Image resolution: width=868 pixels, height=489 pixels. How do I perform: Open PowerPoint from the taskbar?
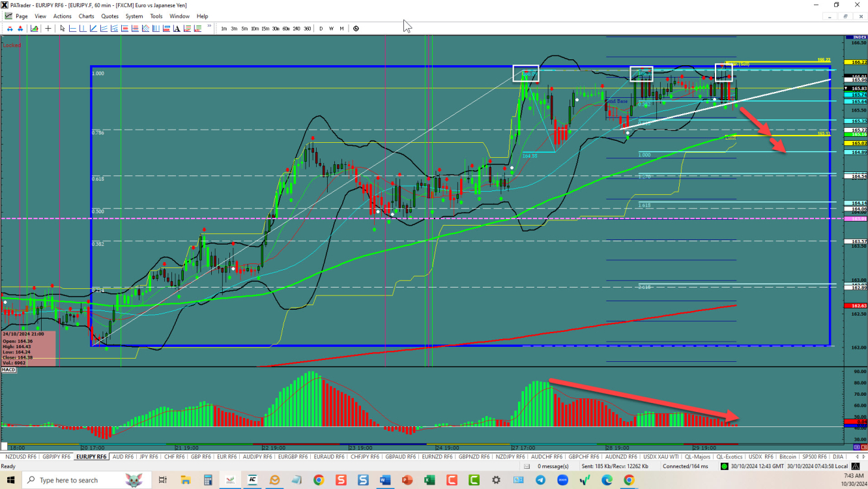click(x=407, y=480)
